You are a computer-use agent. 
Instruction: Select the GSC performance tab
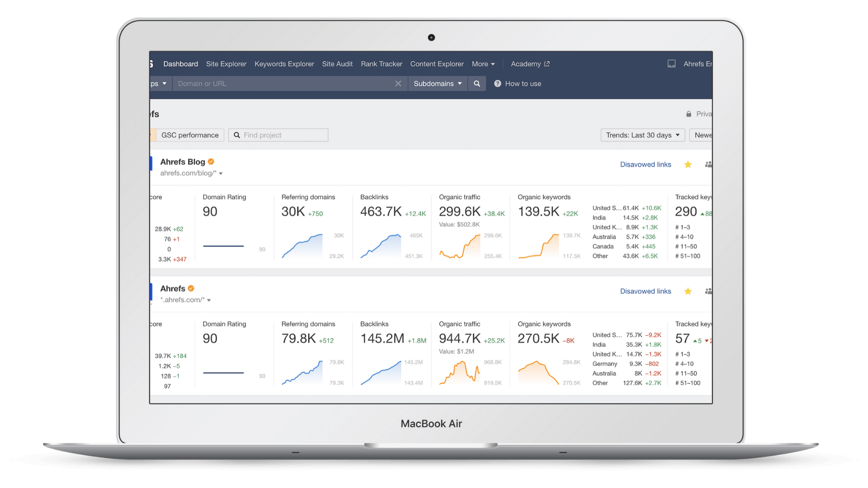(x=190, y=135)
